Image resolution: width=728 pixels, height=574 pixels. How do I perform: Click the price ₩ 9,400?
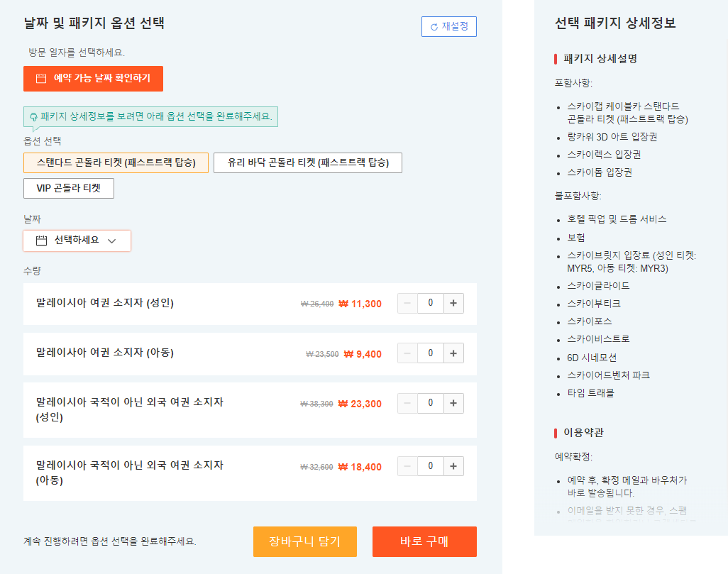[x=363, y=354]
